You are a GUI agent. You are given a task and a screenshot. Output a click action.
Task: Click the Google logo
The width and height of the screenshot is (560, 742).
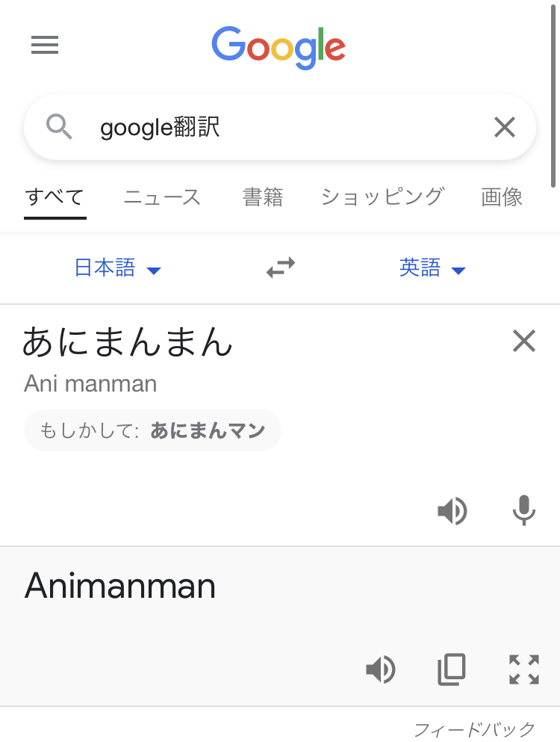point(279,47)
